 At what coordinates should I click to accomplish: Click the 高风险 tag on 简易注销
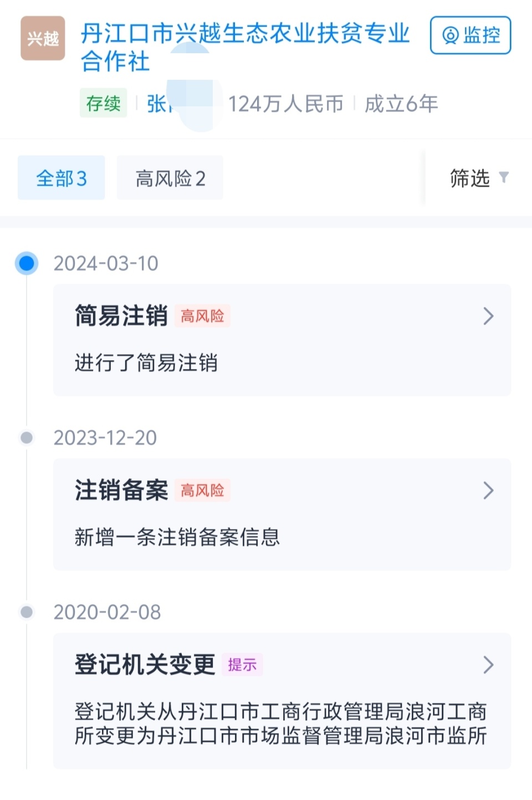coord(202,316)
